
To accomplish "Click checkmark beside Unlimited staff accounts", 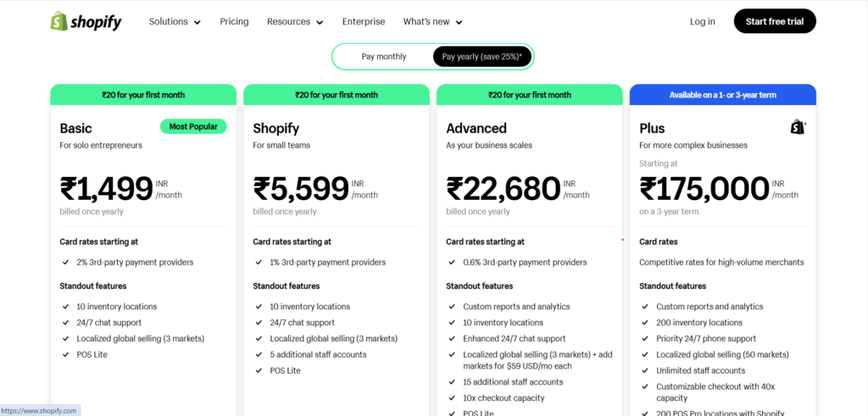I will [645, 370].
